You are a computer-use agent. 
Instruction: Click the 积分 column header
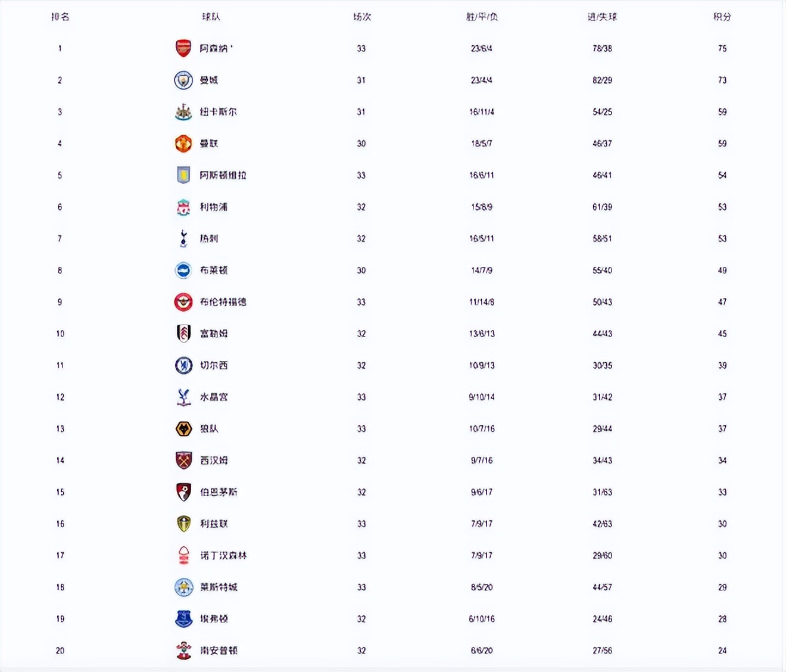(x=722, y=17)
